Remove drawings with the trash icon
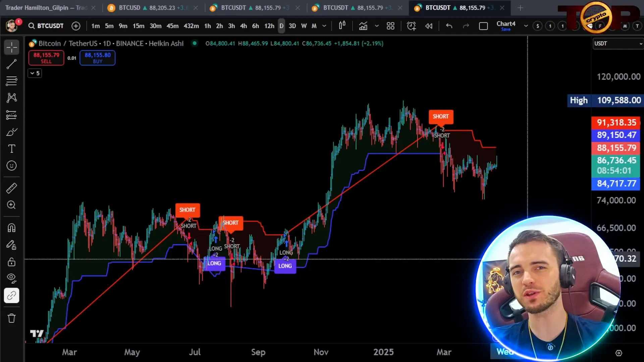 coord(11,318)
